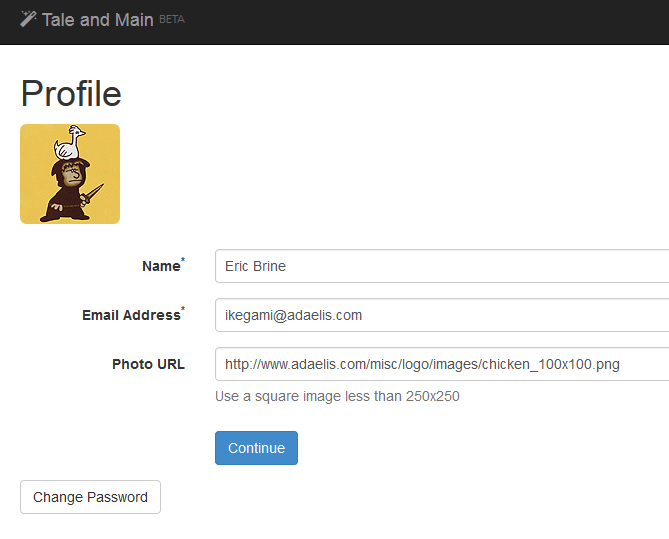669x539 pixels.
Task: Click the Profile page heading
Action: pos(71,93)
